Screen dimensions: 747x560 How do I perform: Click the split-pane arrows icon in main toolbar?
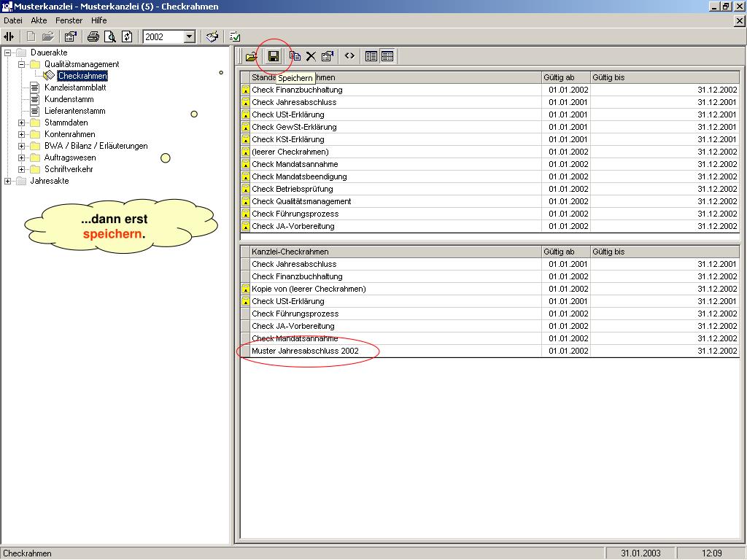point(9,36)
